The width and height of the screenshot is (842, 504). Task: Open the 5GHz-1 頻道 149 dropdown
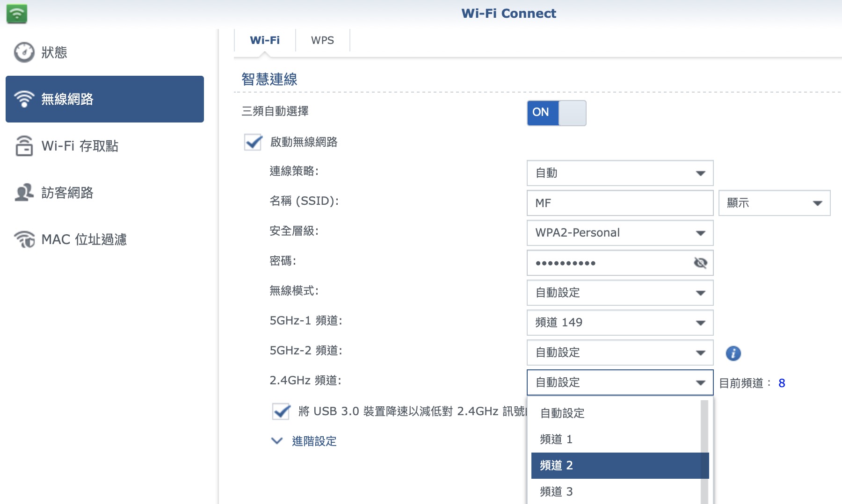pyautogui.click(x=619, y=323)
